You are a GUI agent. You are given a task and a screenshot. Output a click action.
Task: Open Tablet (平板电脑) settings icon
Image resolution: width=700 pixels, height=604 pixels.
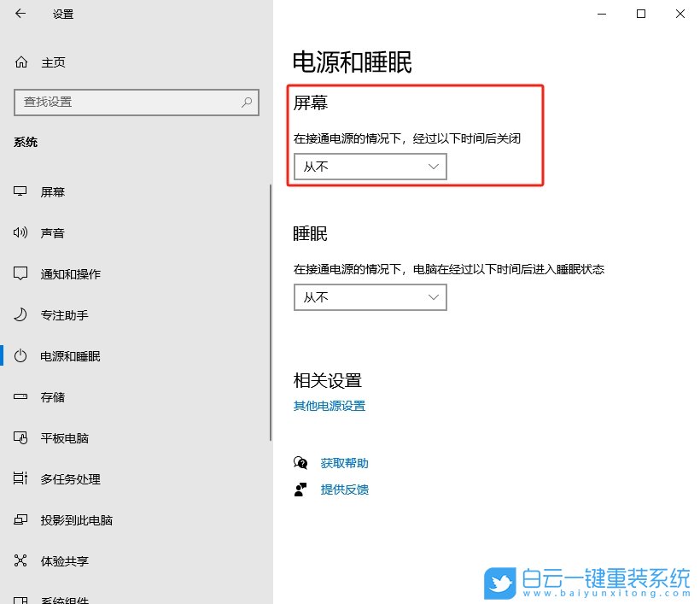(x=20, y=437)
